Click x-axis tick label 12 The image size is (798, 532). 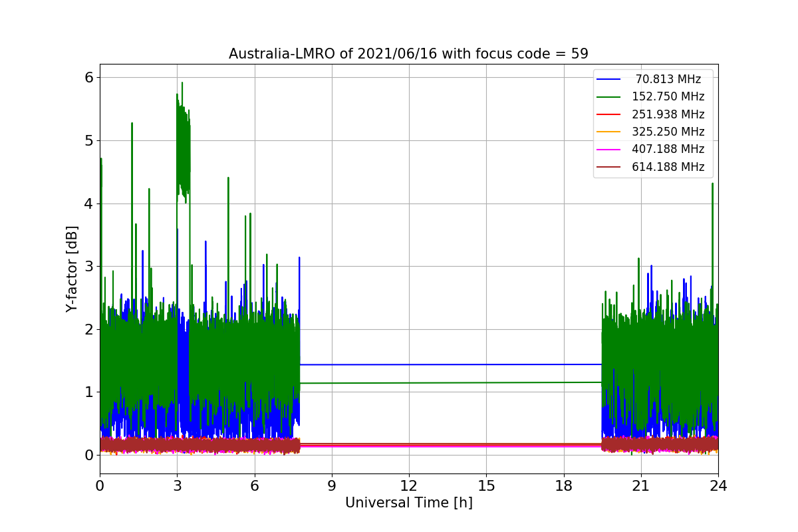click(408, 486)
